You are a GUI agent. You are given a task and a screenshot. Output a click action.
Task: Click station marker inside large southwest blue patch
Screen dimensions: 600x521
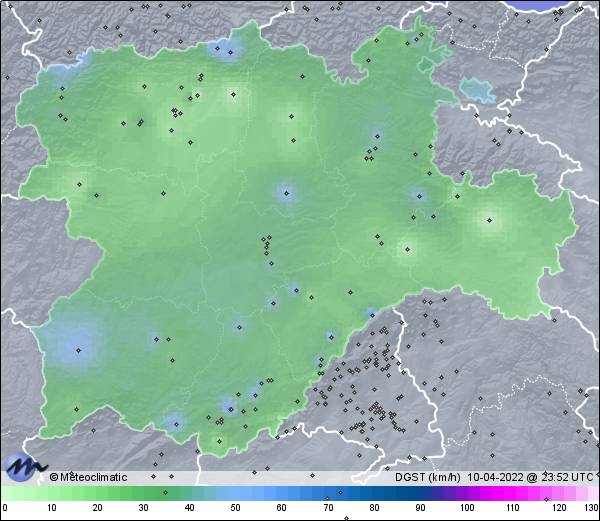(x=78, y=350)
